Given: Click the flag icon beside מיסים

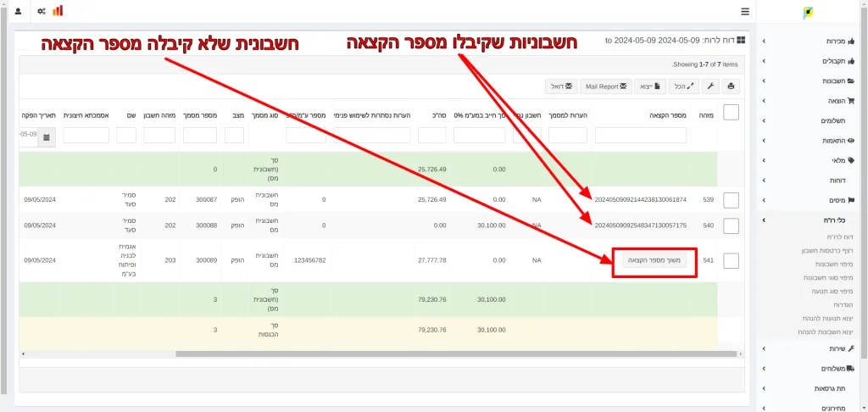Looking at the screenshot, I should (x=851, y=200).
